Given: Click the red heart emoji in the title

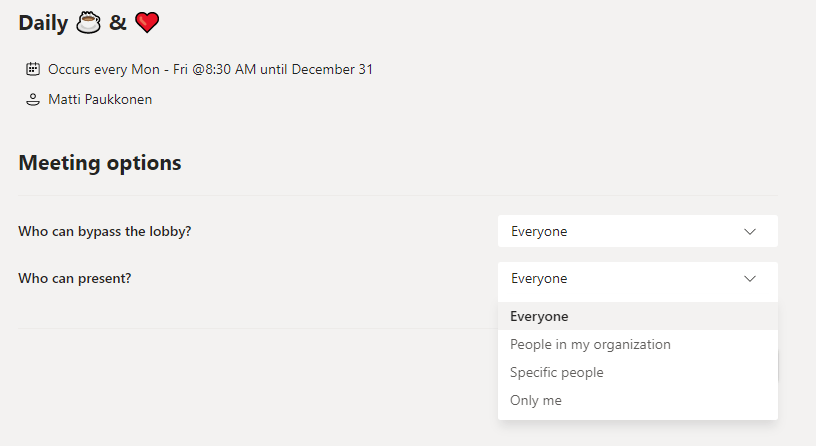Looking at the screenshot, I should pyautogui.click(x=147, y=22).
